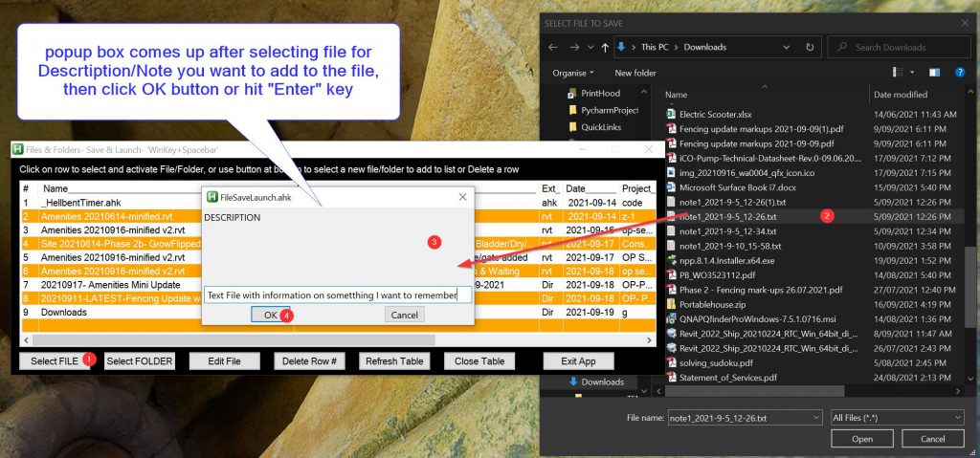Expand the File name combo box dropdown
Viewport: 980px width, 458px height.
816,418
